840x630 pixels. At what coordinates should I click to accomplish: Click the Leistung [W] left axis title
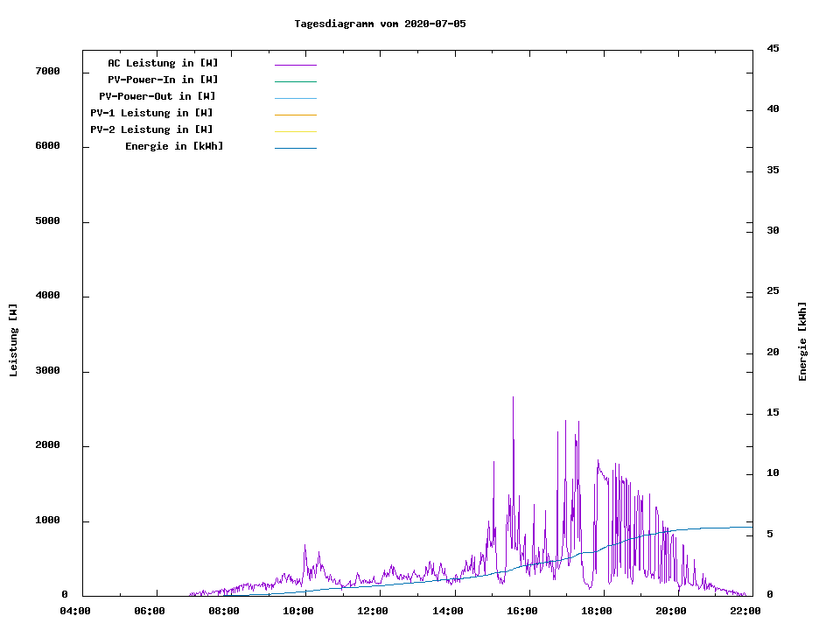tap(13, 339)
